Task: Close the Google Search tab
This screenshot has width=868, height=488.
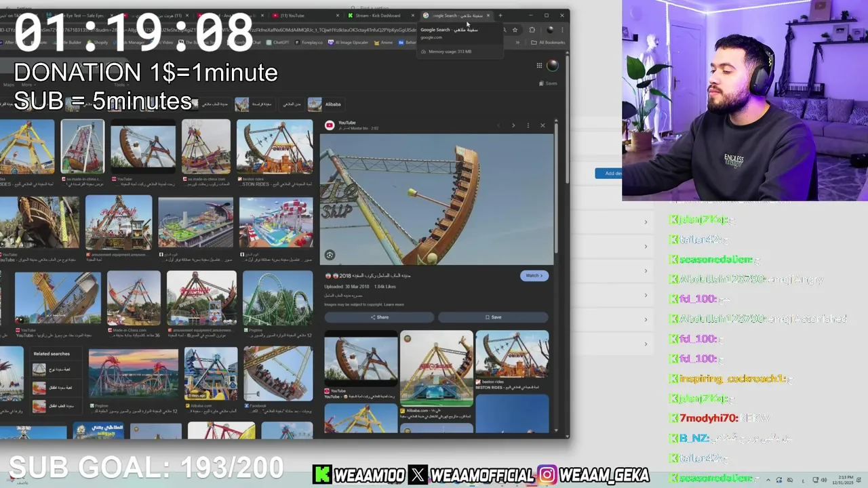Action: point(488,16)
